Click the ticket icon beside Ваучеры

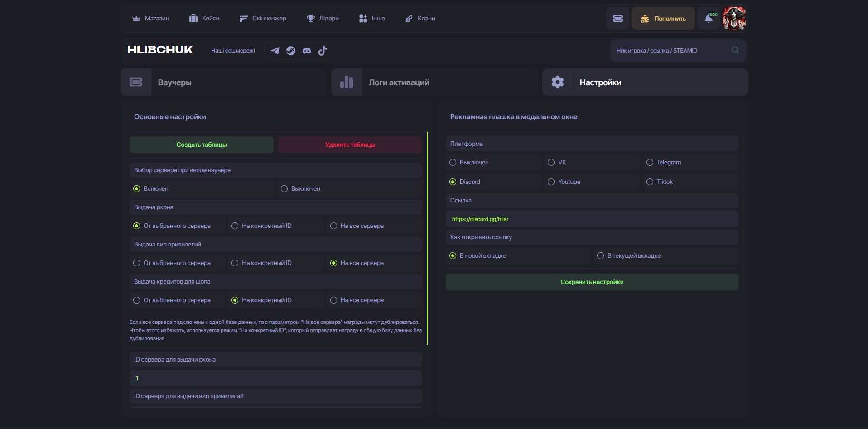pos(136,82)
